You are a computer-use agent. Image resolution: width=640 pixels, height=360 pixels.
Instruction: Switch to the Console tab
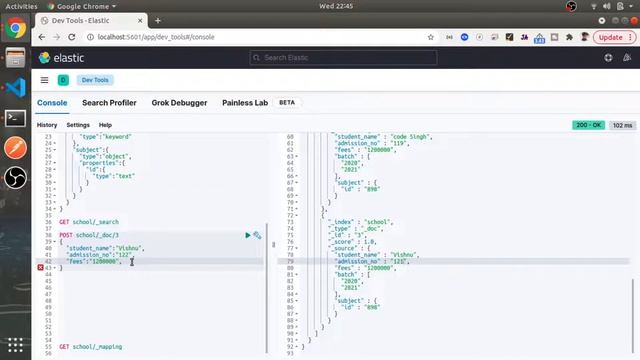coord(52,103)
